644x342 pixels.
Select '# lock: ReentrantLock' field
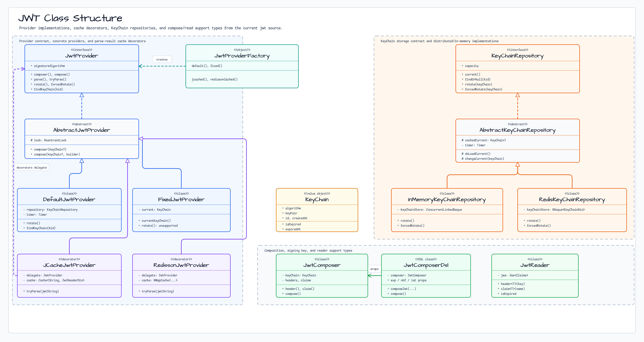[x=49, y=140]
